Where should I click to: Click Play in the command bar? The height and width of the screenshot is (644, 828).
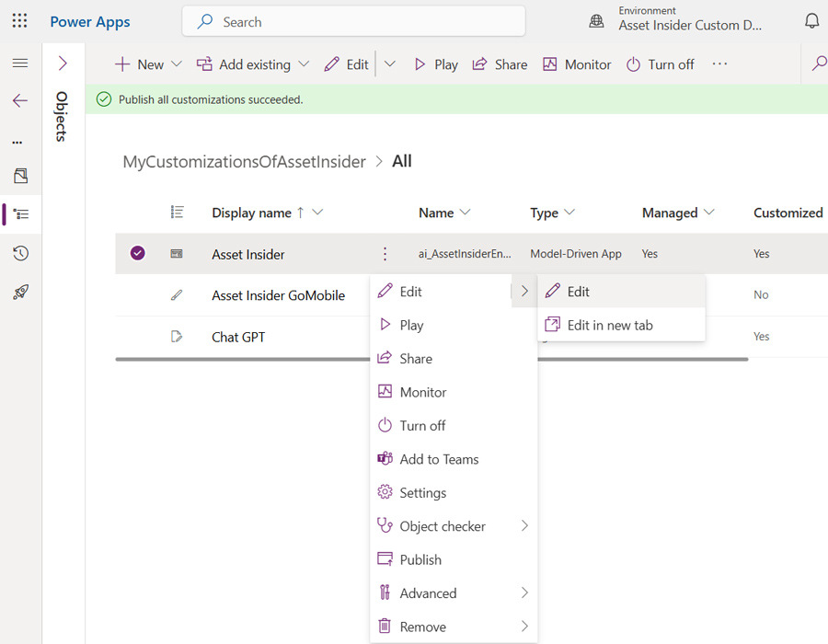(436, 64)
